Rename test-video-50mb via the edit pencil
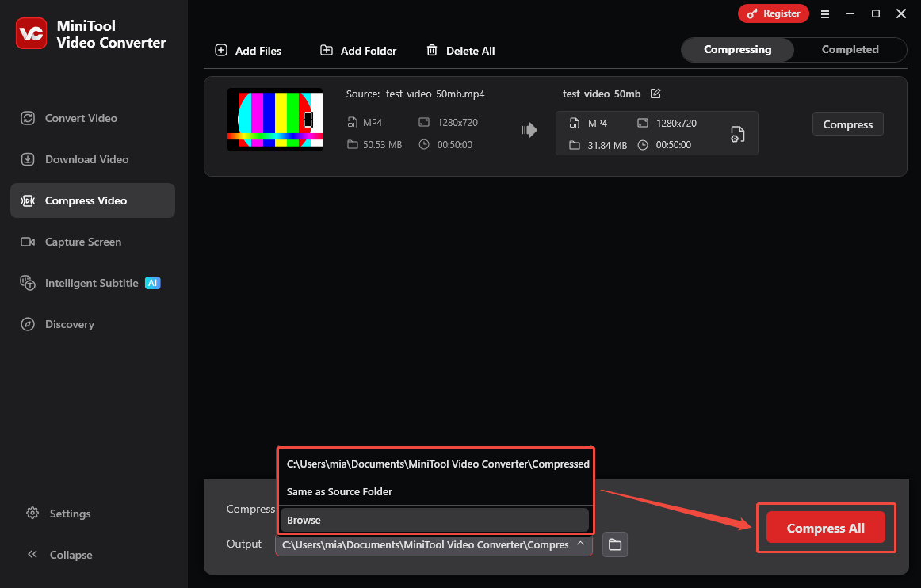Image resolution: width=921 pixels, height=588 pixels. tap(655, 93)
